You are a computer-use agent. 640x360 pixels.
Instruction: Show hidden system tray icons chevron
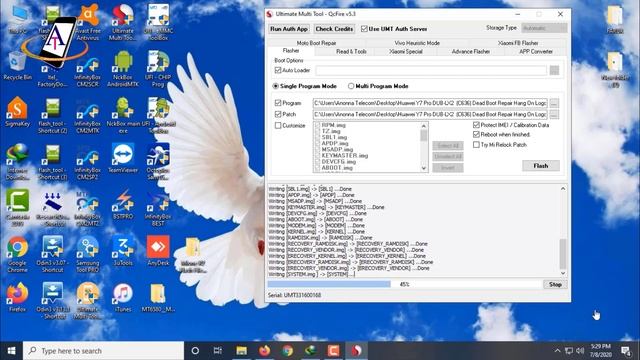[x=557, y=351]
